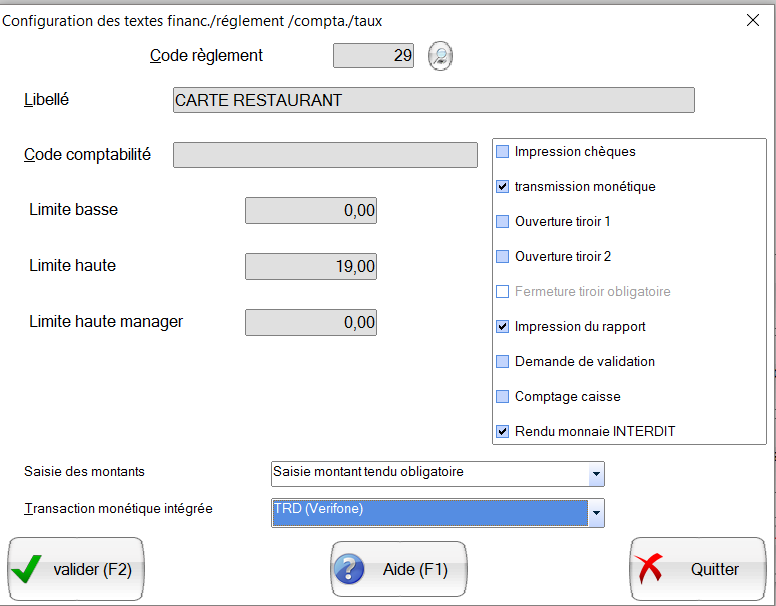Open the Transaction monétique intégrée dropdown arrow
776x606 pixels.
click(596, 513)
